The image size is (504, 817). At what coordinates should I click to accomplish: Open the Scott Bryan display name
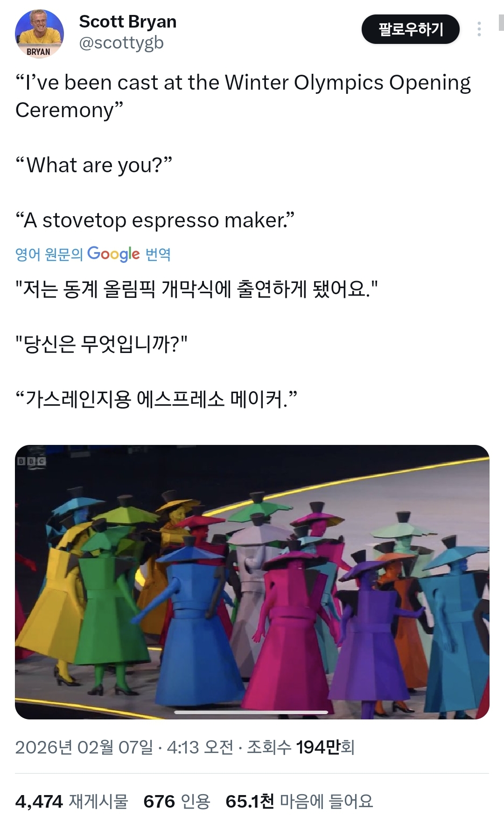click(x=127, y=21)
